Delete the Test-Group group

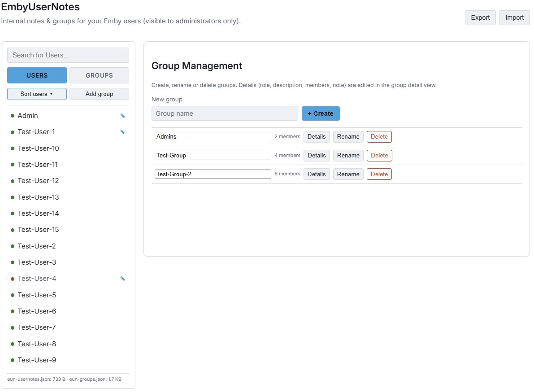[379, 155]
